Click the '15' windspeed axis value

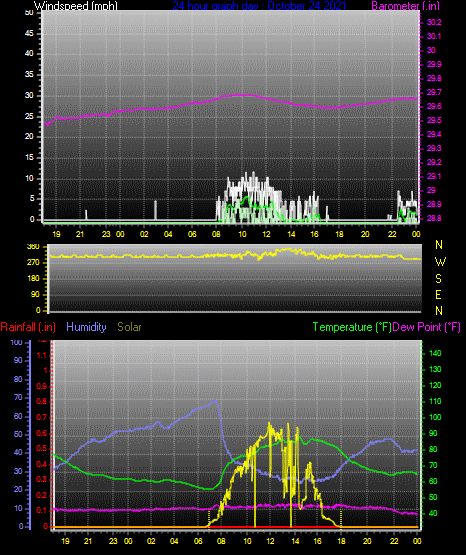29,158
